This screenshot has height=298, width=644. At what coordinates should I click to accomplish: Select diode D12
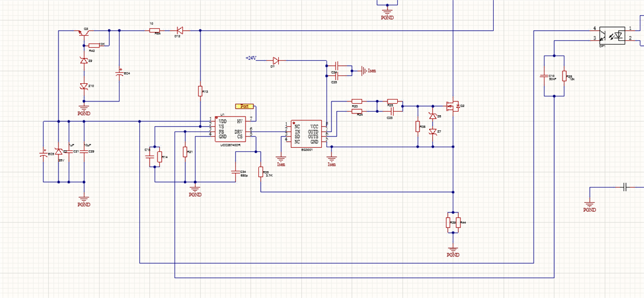(x=179, y=30)
